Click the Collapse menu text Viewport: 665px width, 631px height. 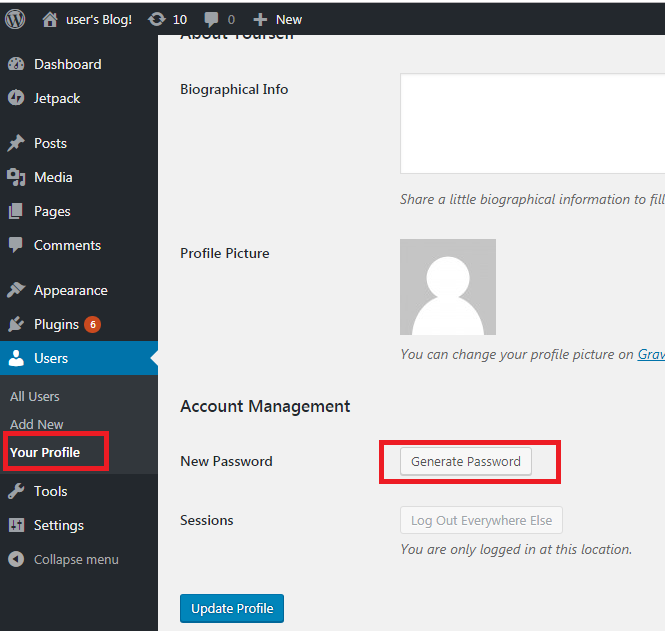76,560
